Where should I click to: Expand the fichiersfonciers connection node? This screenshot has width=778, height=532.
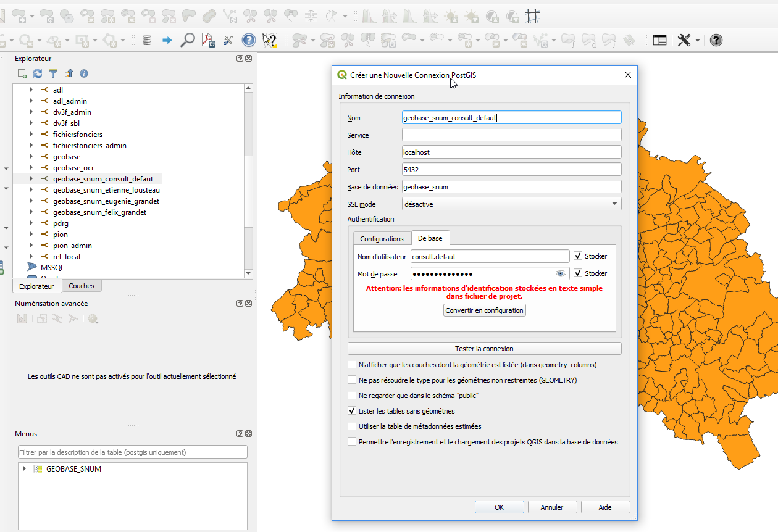tap(31, 135)
